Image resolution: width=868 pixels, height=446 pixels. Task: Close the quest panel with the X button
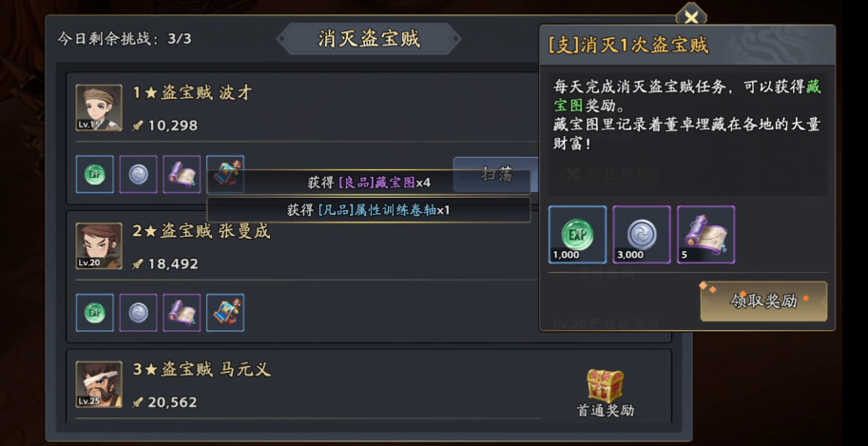[x=691, y=16]
